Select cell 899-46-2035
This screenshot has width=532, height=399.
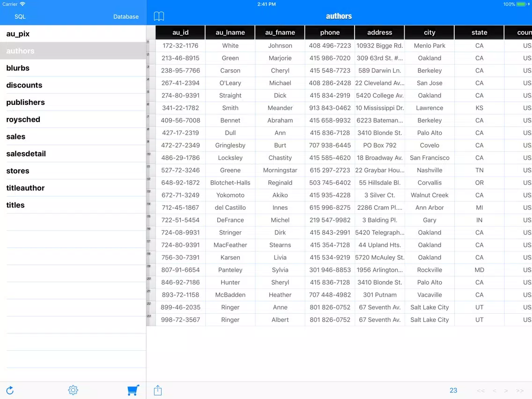pos(180,307)
